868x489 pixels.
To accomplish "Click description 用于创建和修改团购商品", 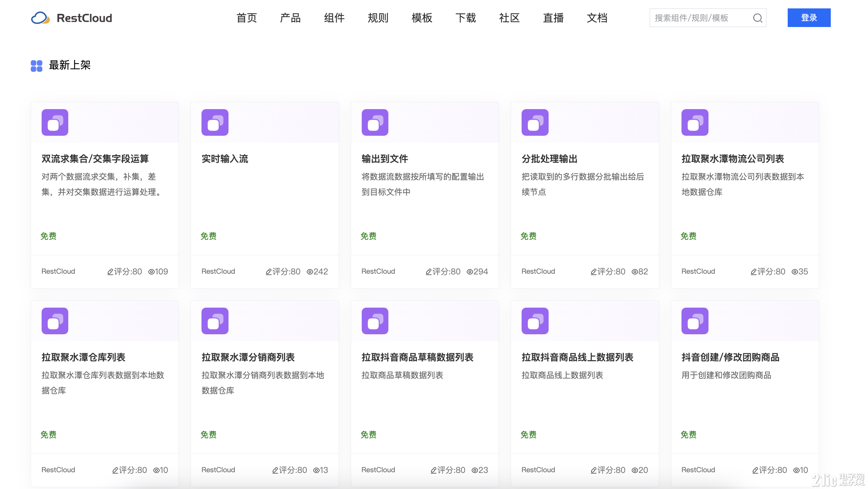I will click(x=726, y=375).
